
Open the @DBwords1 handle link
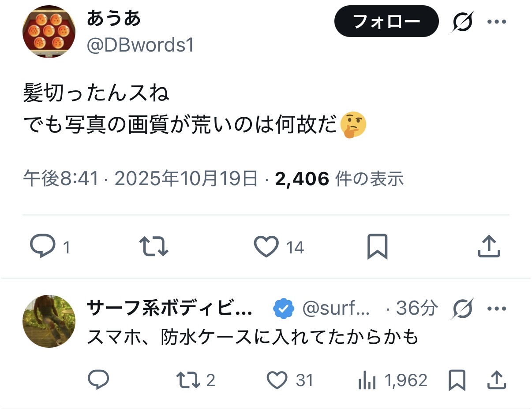pos(141,45)
